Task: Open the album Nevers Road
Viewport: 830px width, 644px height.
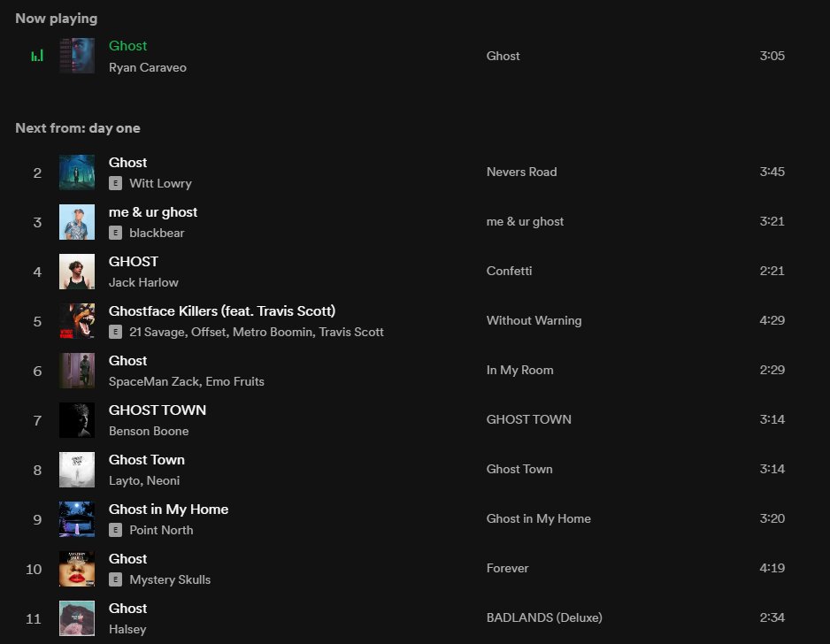Action: pos(521,172)
